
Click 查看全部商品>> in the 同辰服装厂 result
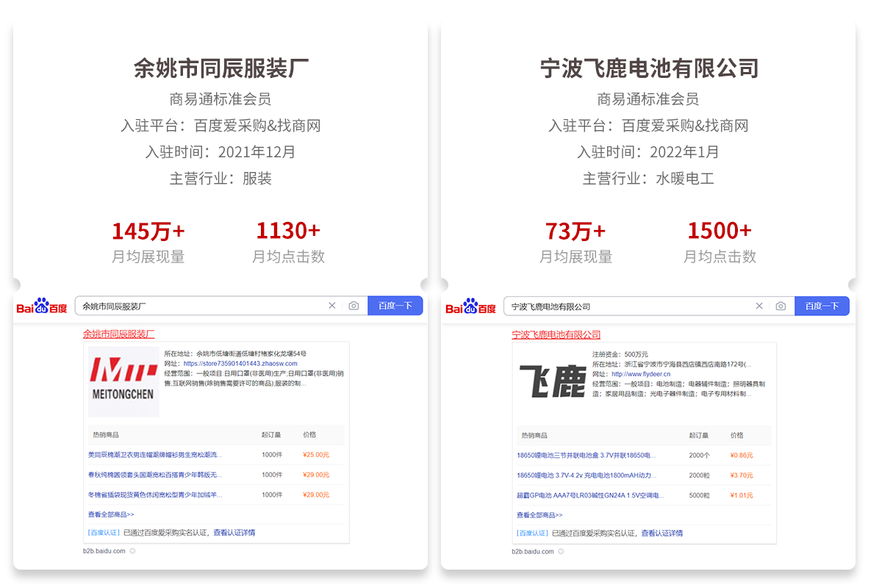[111, 514]
